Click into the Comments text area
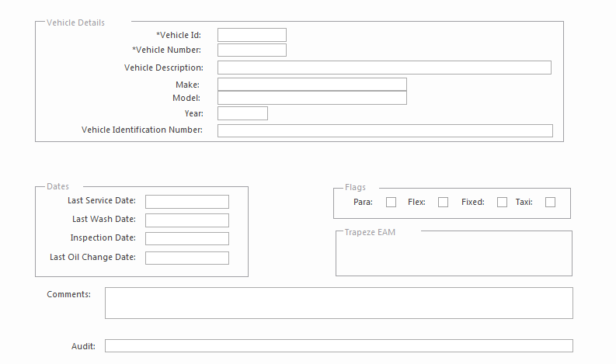Viewport: 616px width, 364px height. 339,303
